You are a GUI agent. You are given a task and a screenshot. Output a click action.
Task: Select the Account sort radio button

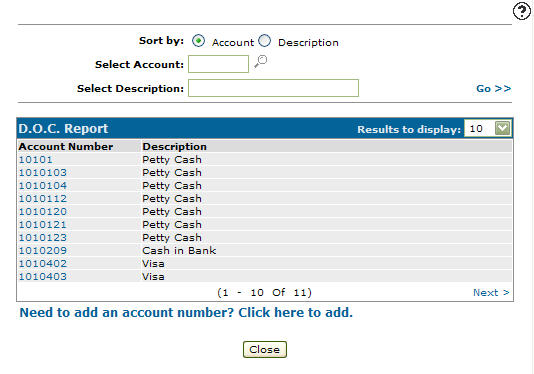pyautogui.click(x=198, y=41)
